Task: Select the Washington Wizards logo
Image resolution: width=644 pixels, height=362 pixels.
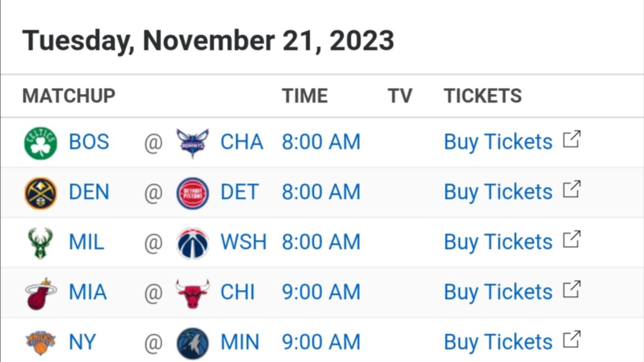Action: [193, 243]
